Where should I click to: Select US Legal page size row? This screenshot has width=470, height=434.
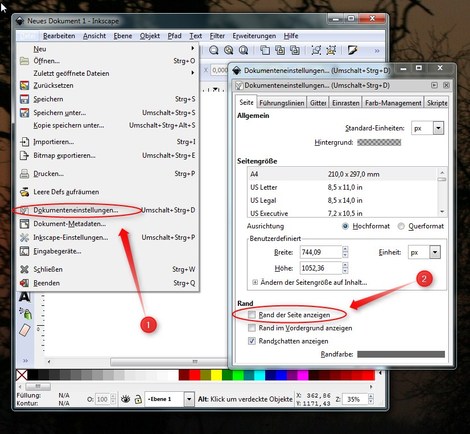coord(342,200)
